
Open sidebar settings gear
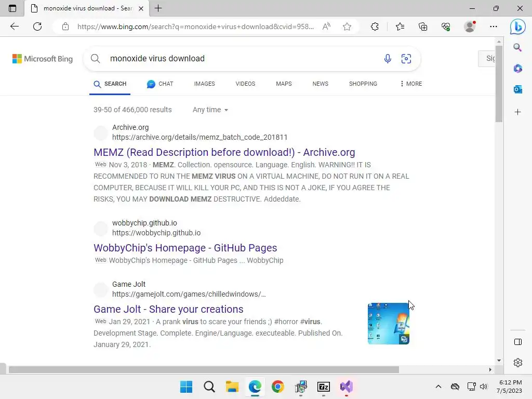click(518, 362)
